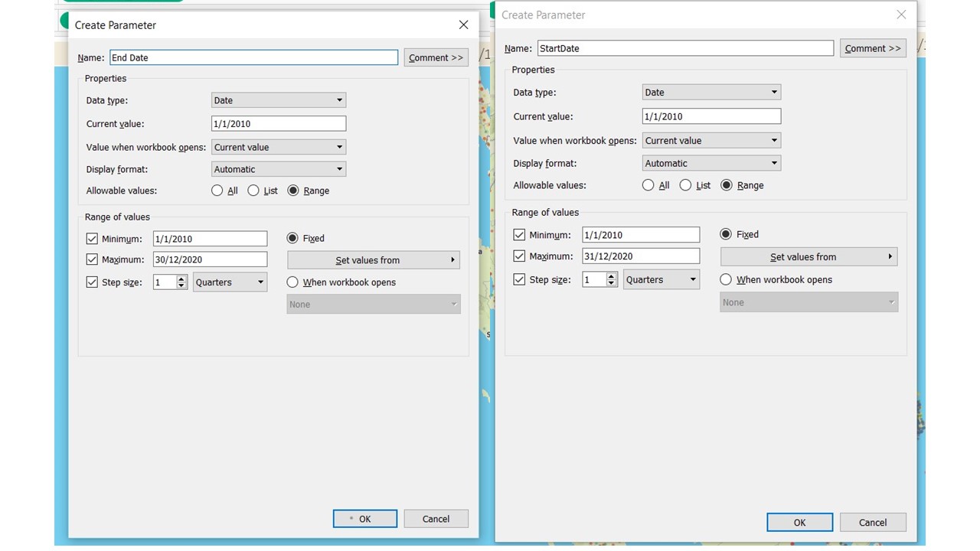
Task: Open Data type dropdown in End Date dialog
Action: click(x=278, y=100)
